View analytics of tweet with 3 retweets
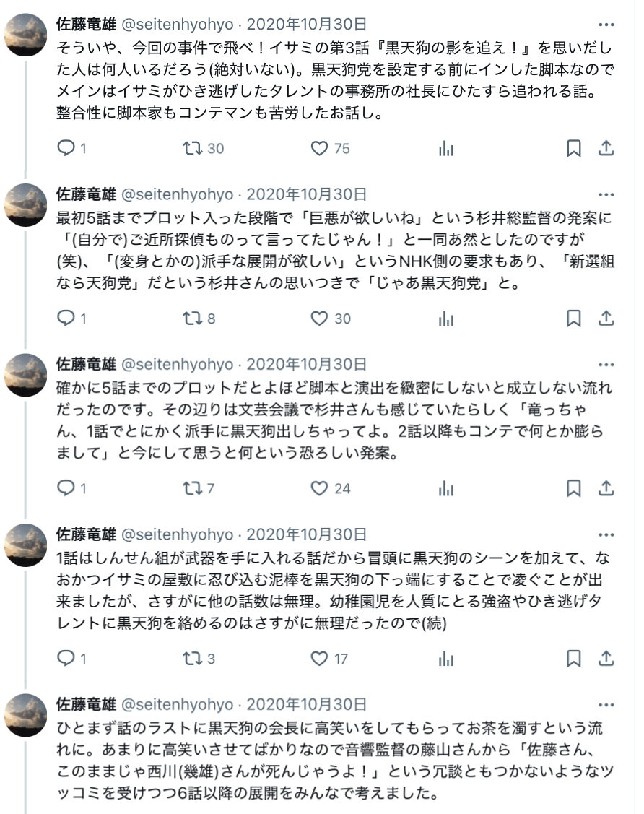Viewport: 644px width, 814px height. coord(446,659)
